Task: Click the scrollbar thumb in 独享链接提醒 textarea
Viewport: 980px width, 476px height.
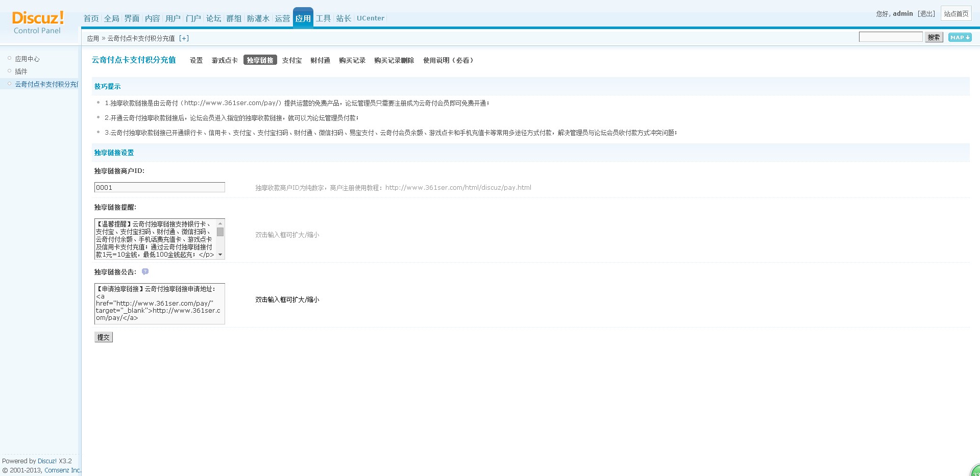Action: (220, 232)
